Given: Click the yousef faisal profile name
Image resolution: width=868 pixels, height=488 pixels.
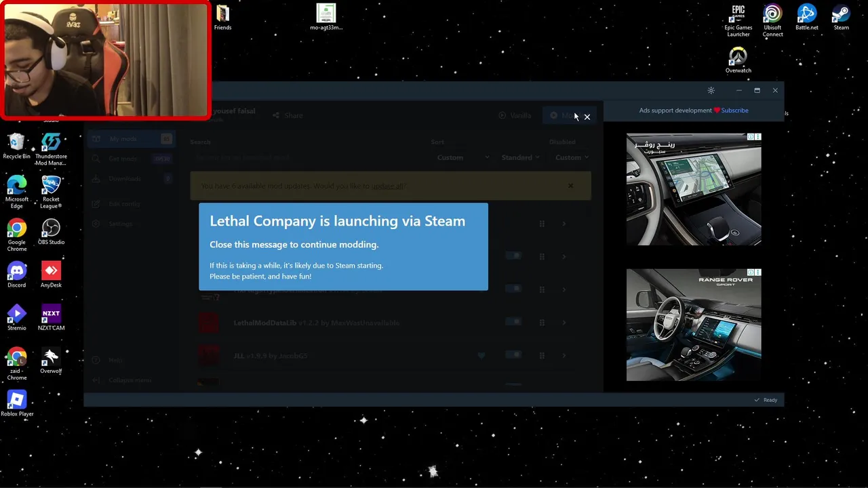Looking at the screenshot, I should [235, 111].
